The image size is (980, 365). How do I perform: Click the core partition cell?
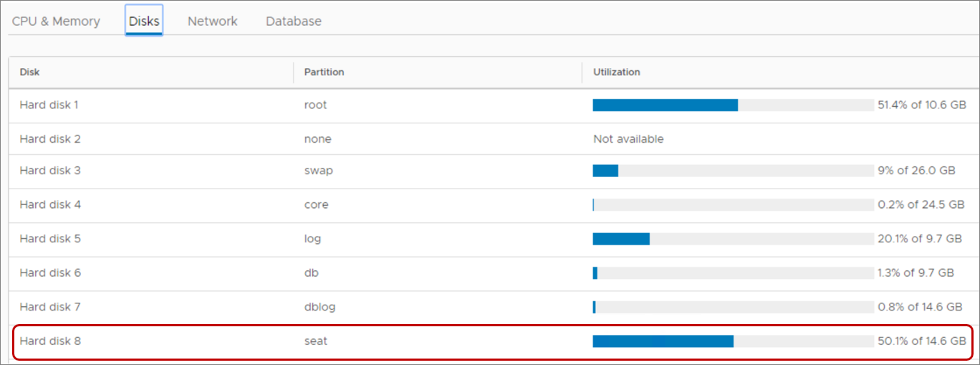coord(316,205)
